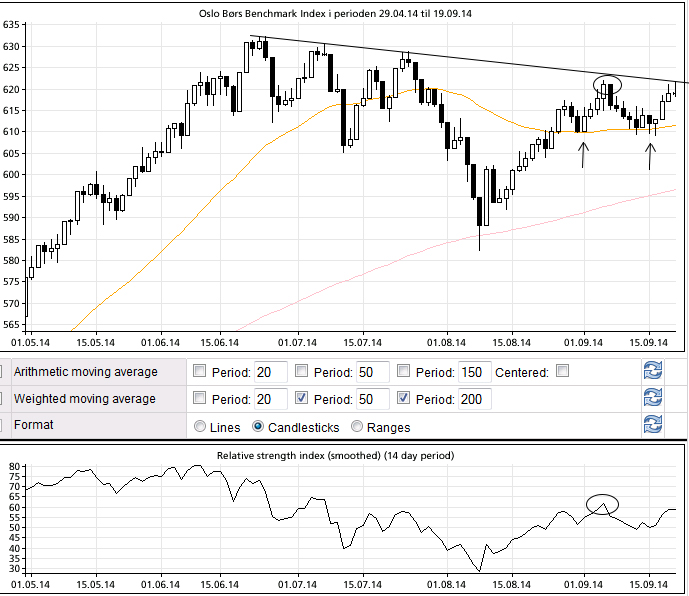Enable the Weighted moving average Period 20 checkbox

(x=199, y=398)
